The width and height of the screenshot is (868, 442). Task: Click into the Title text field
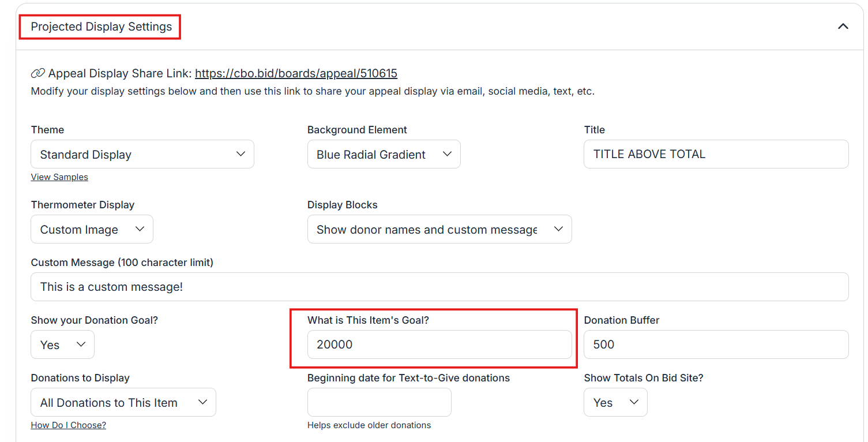[715, 154]
